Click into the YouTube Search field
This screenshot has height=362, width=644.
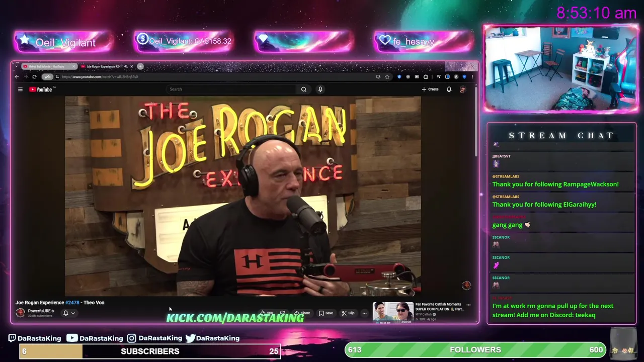231,89
